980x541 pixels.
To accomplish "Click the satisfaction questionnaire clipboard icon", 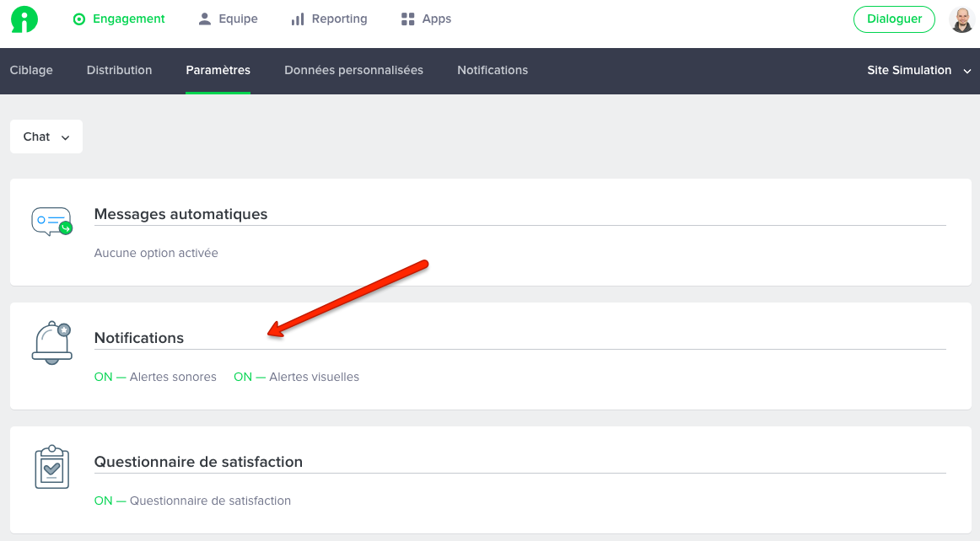I will click(x=52, y=467).
